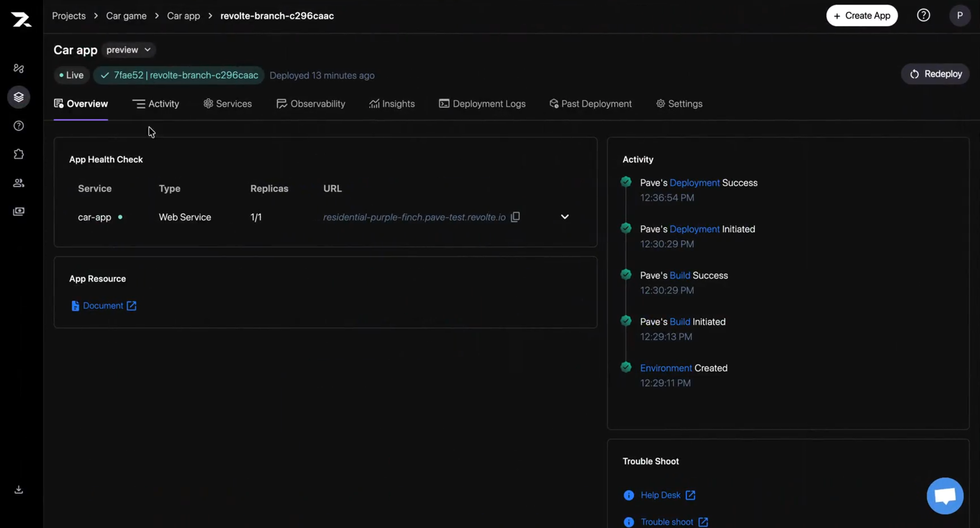Click the Live status badge
This screenshot has height=528, width=980.
coord(72,75)
